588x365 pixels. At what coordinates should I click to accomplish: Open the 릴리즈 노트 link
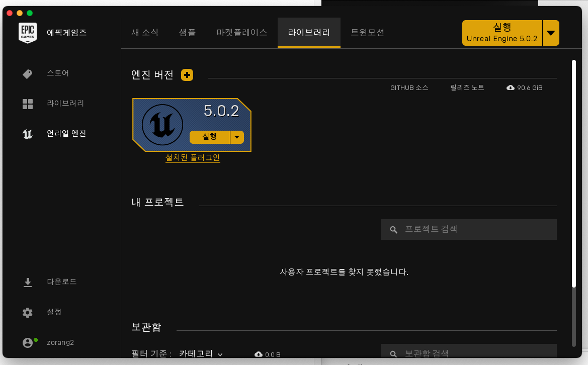click(x=467, y=87)
